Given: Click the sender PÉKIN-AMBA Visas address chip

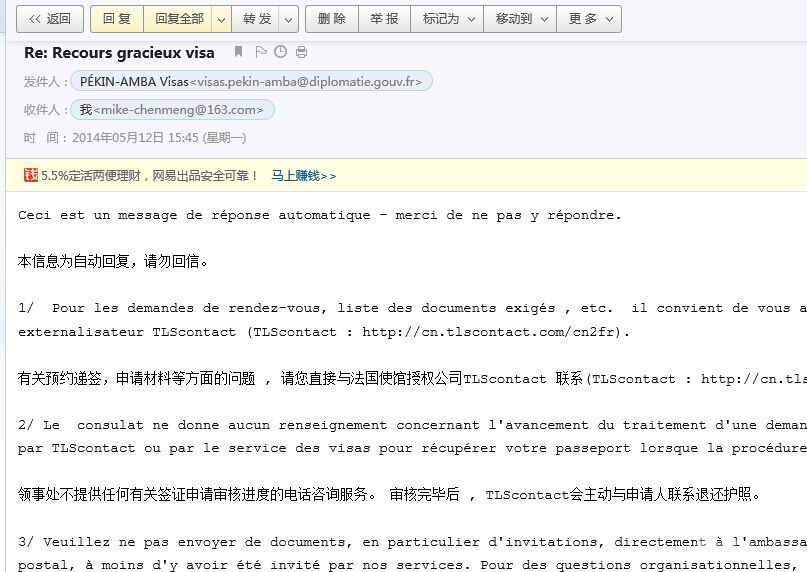Looking at the screenshot, I should (251, 81).
